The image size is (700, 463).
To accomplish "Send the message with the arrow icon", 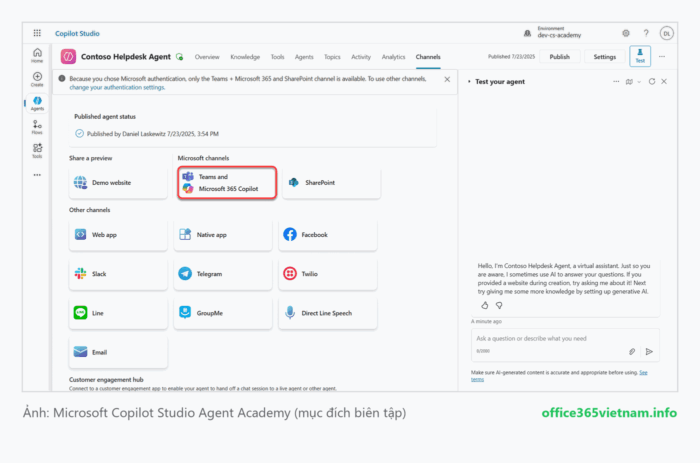I will pyautogui.click(x=649, y=351).
